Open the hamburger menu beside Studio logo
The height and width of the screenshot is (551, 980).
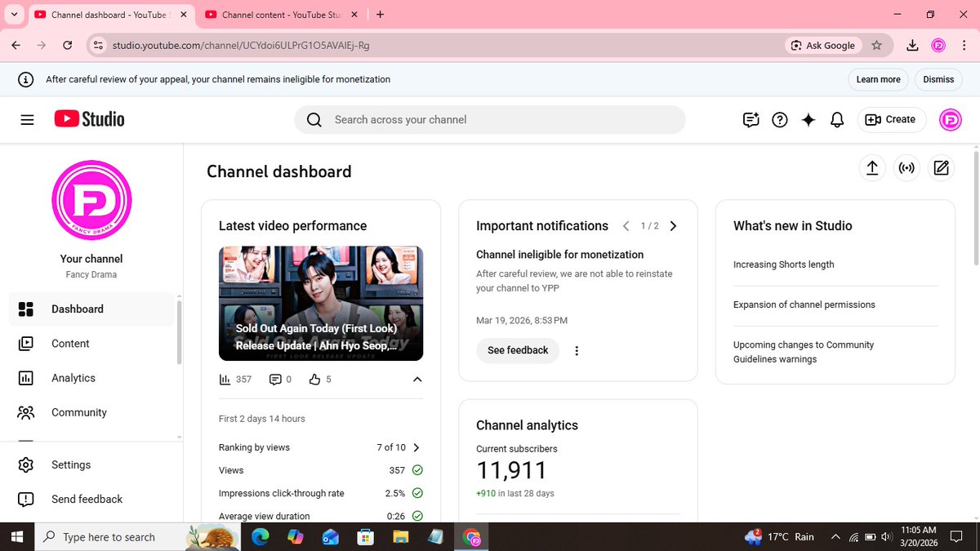click(x=27, y=119)
